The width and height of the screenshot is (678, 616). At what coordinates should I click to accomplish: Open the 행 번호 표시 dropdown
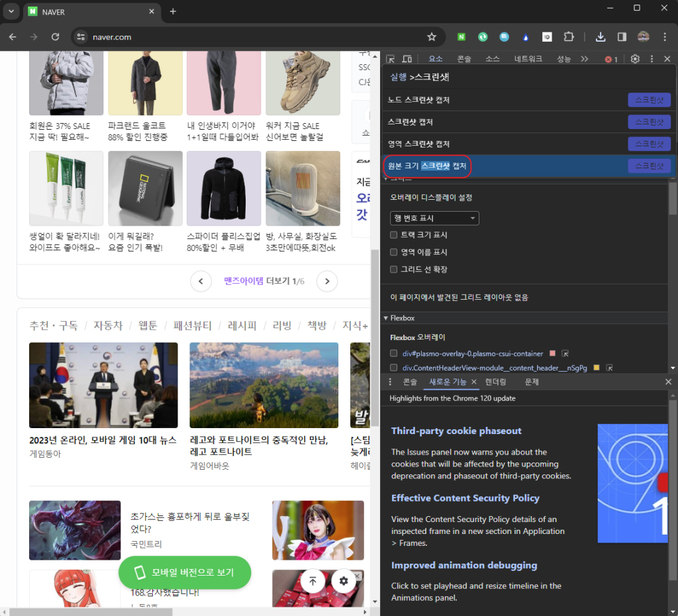coord(434,218)
